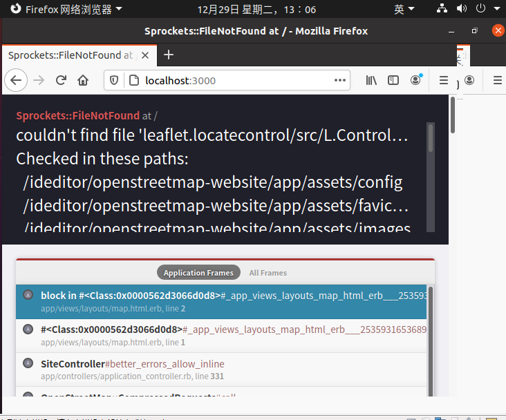Open the Library bookshelf icon
This screenshot has height=420, width=506.
click(x=371, y=80)
